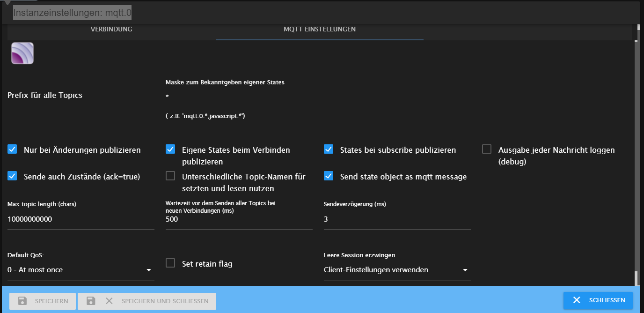The height and width of the screenshot is (313, 644).
Task: Click the Max topic length input
Action: click(x=81, y=219)
